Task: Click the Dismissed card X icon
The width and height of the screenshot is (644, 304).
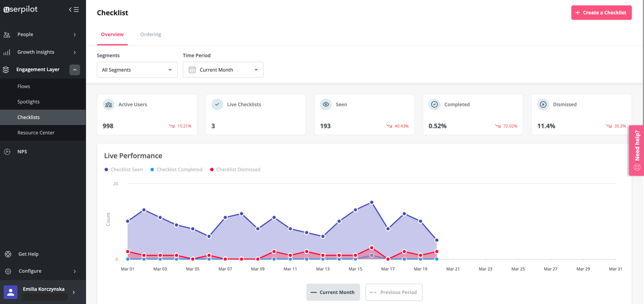Action: [543, 105]
